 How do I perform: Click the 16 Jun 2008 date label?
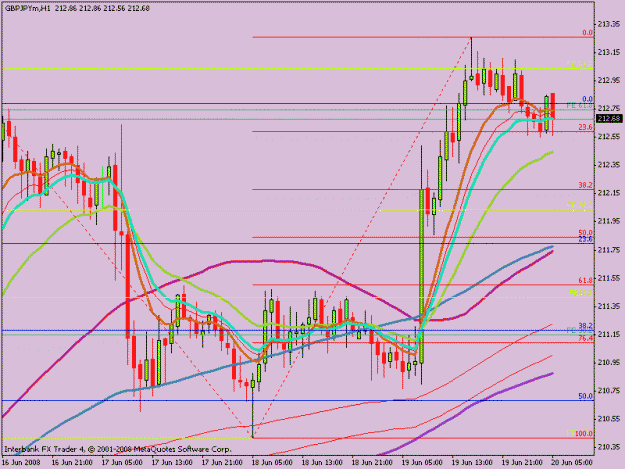tap(21, 463)
